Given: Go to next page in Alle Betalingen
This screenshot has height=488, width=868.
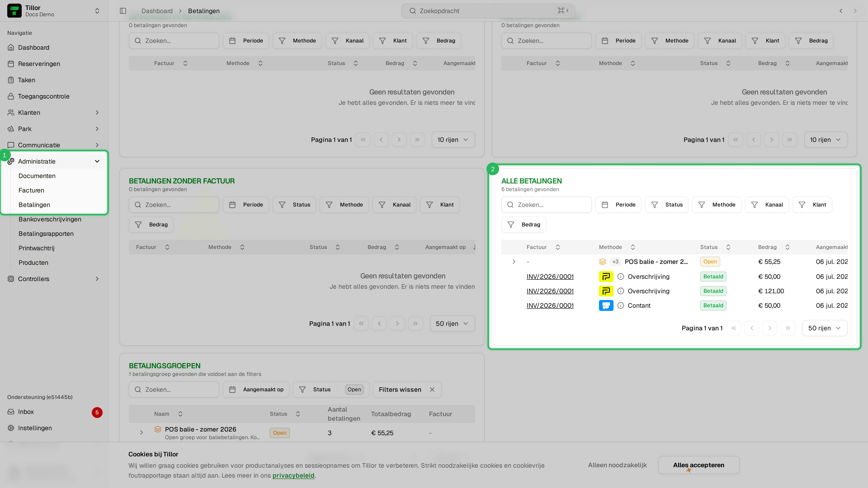Looking at the screenshot, I should (770, 328).
